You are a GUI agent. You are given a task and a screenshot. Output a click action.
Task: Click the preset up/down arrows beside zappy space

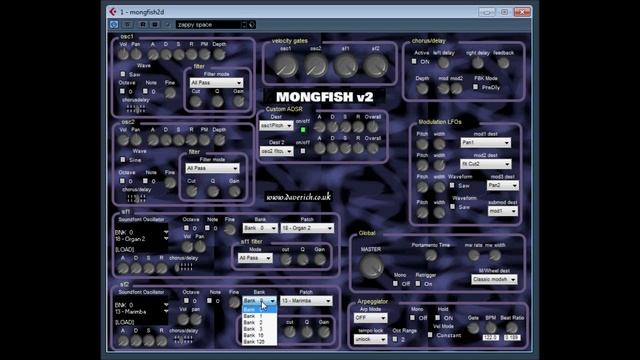244,24
